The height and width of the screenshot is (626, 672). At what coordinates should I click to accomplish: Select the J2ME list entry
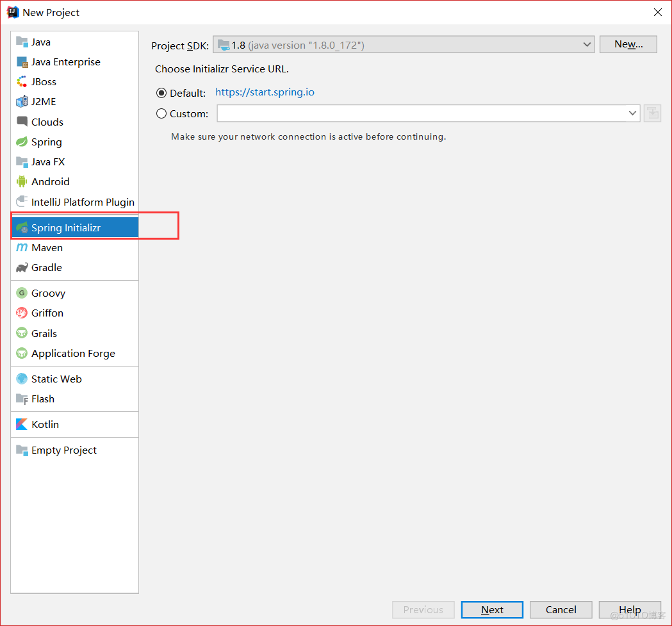(x=74, y=102)
